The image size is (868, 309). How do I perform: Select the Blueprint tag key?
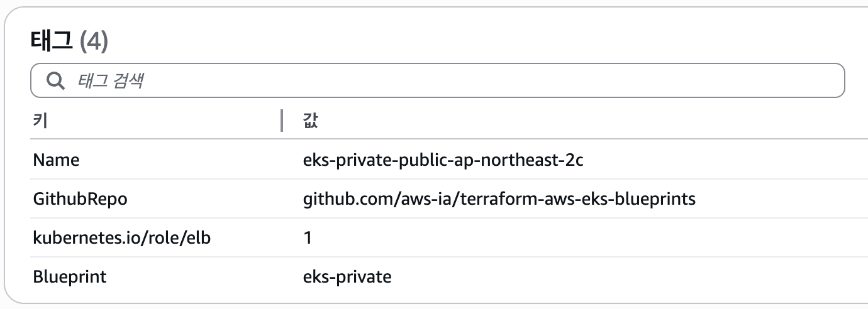pyautogui.click(x=70, y=276)
